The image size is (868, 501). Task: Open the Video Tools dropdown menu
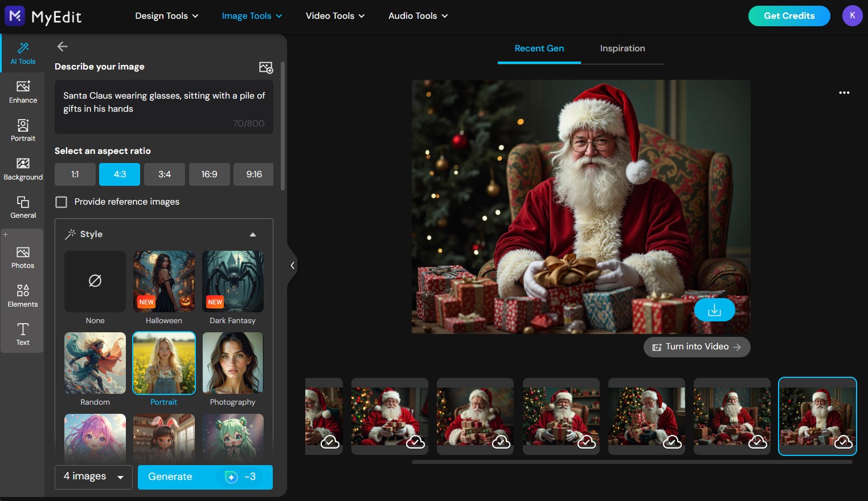pos(335,16)
